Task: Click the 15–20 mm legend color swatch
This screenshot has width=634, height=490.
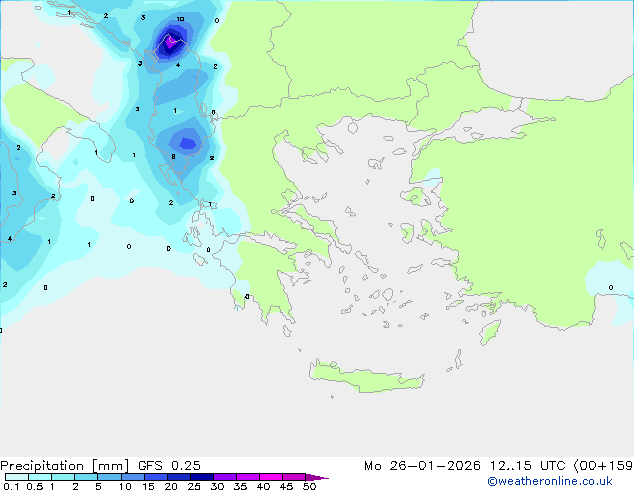Action: point(155,477)
